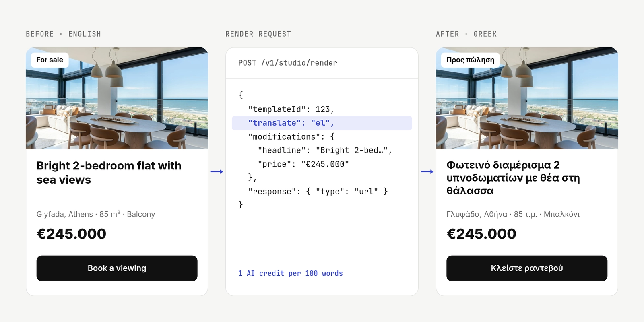Open the English listing apartment photo
This screenshot has width=644, height=322.
click(x=117, y=98)
